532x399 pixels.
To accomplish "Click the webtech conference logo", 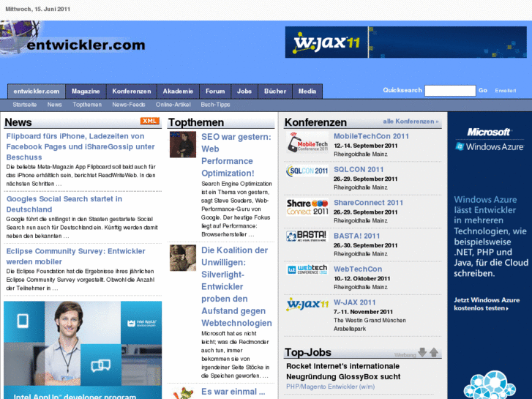I will coord(307,269).
